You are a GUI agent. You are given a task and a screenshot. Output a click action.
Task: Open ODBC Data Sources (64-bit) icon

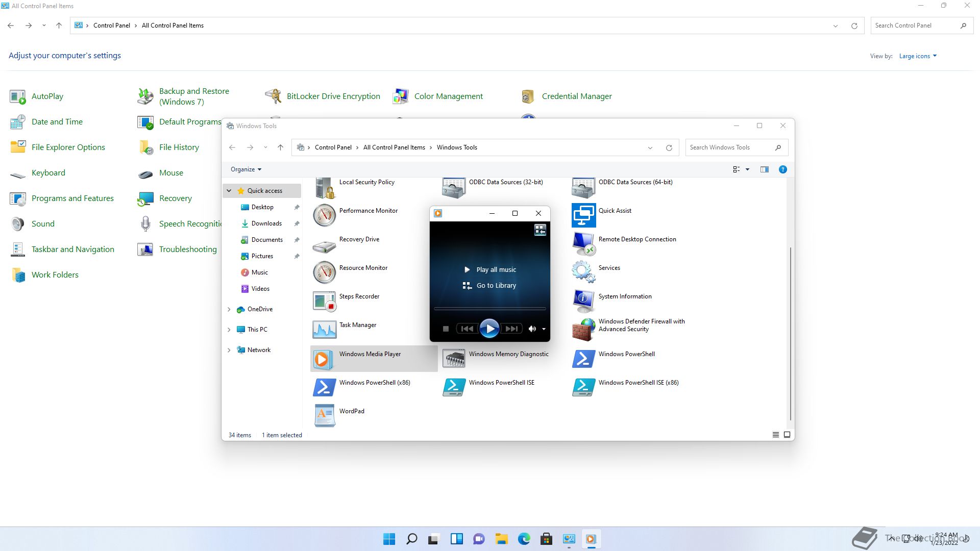(x=583, y=188)
